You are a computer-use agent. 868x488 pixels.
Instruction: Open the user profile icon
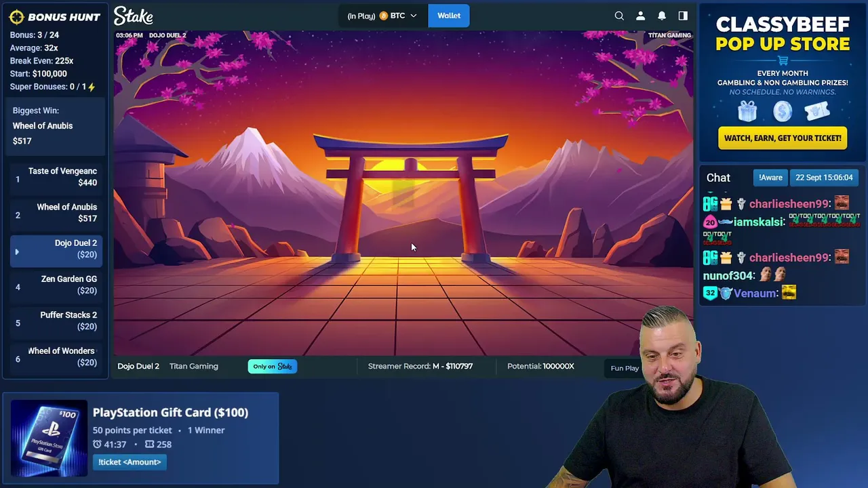coord(640,16)
